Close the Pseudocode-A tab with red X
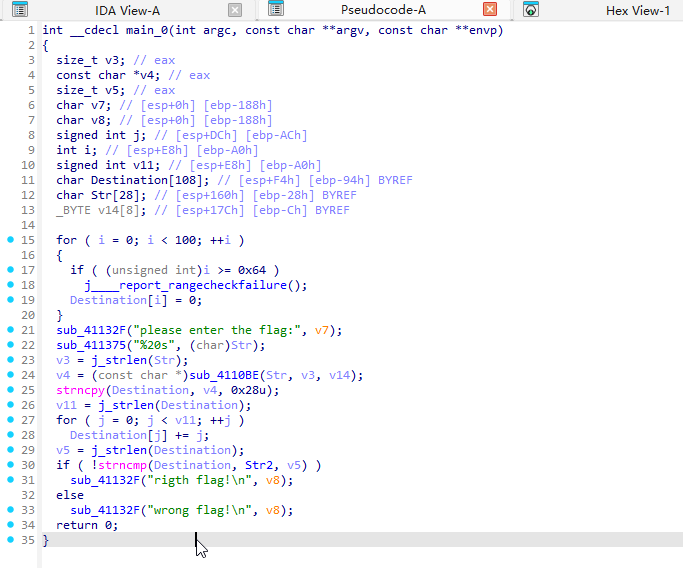This screenshot has height=568, width=683. tap(490, 10)
